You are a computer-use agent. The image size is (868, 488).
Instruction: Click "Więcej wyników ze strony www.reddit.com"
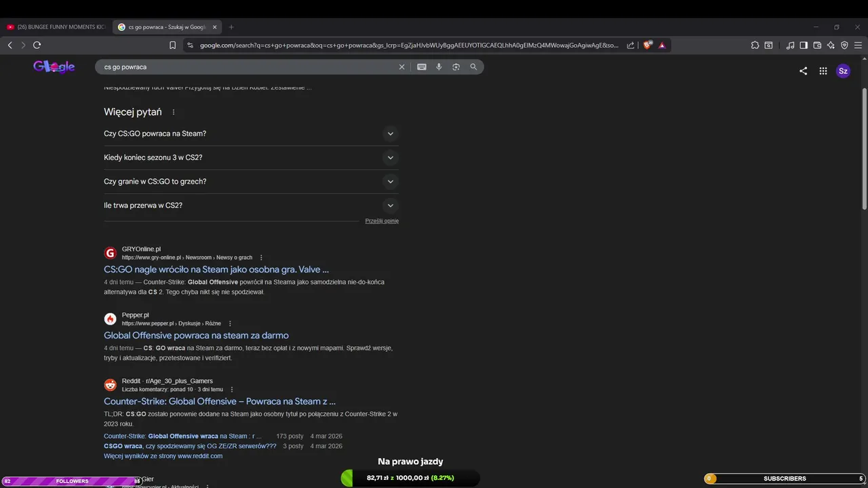pos(163,456)
